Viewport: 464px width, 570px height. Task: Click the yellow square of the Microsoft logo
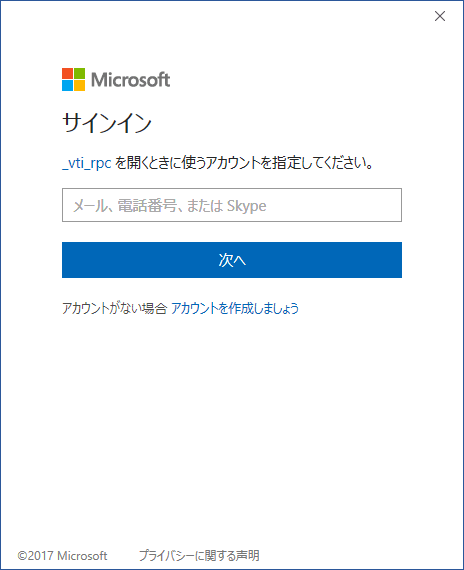click(x=80, y=85)
